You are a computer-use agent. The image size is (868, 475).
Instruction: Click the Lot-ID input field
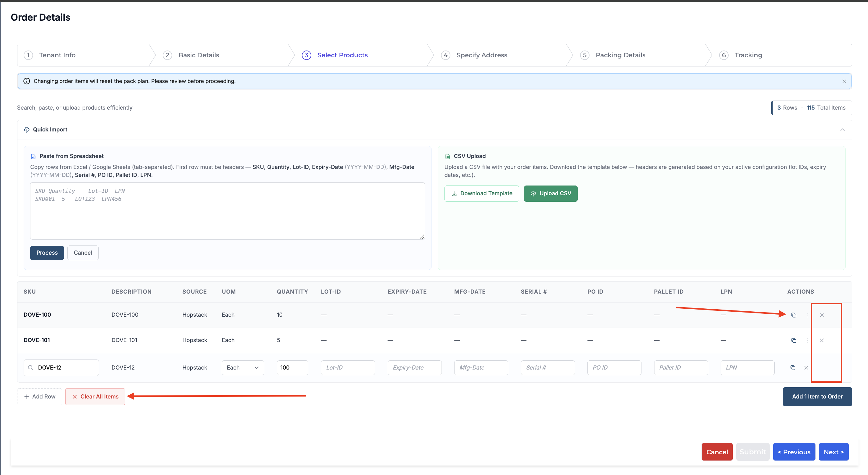[348, 367]
